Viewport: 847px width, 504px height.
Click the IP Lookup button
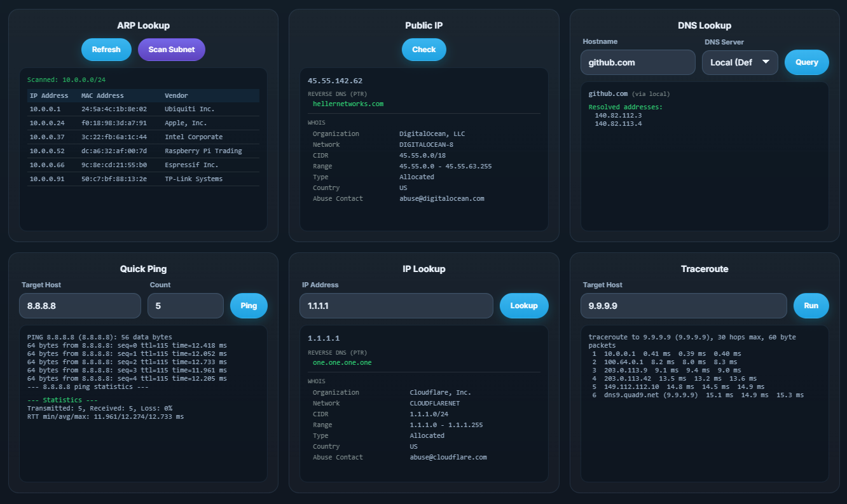524,306
